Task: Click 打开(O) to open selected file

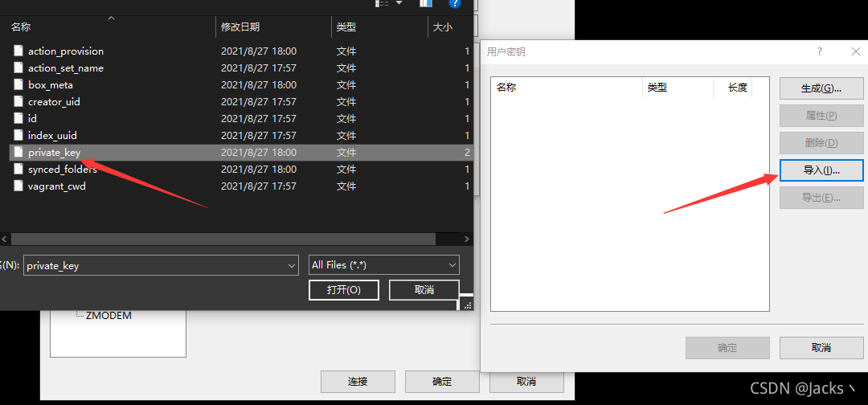Action: (x=344, y=290)
